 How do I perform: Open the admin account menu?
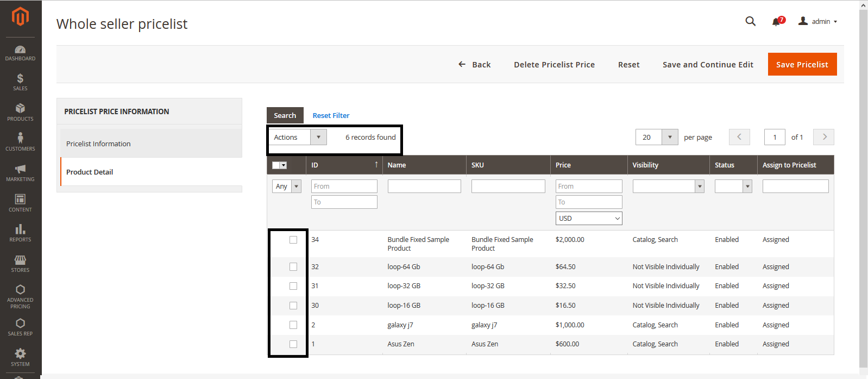point(818,21)
